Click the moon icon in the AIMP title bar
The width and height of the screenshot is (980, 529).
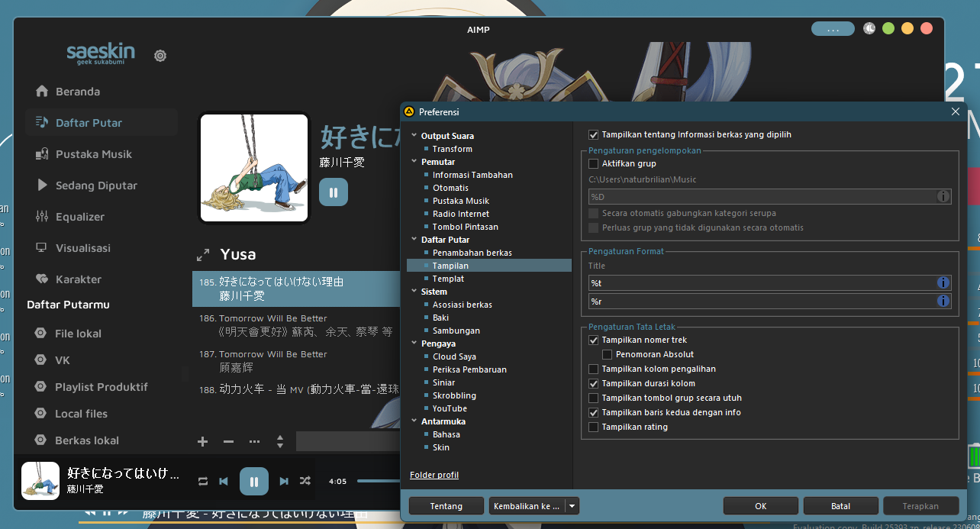[x=869, y=28]
